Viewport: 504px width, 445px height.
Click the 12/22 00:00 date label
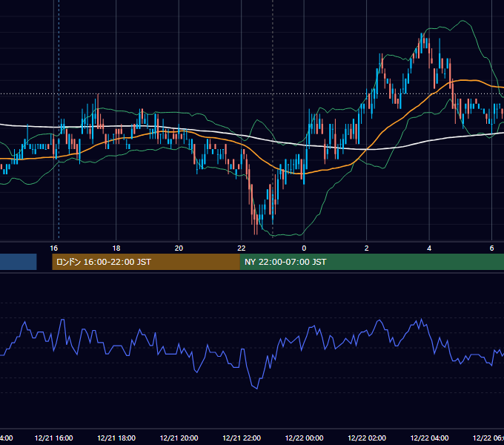304,438
